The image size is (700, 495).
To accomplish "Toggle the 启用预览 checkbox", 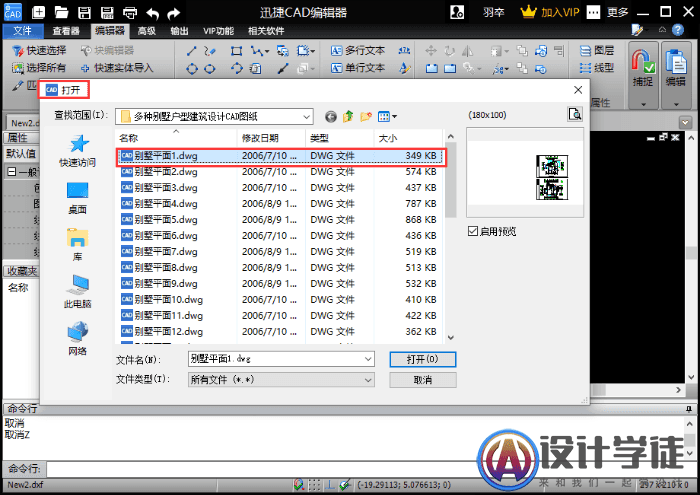I will point(473,231).
